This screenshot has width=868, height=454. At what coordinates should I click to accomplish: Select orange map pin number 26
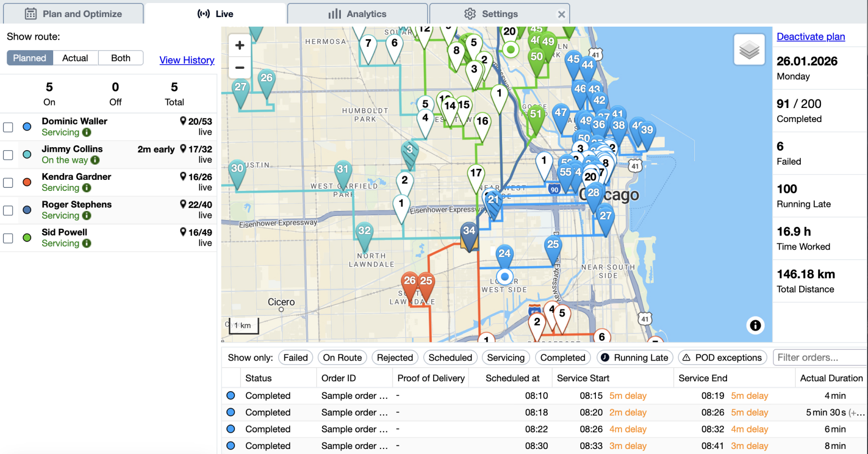coord(409,281)
